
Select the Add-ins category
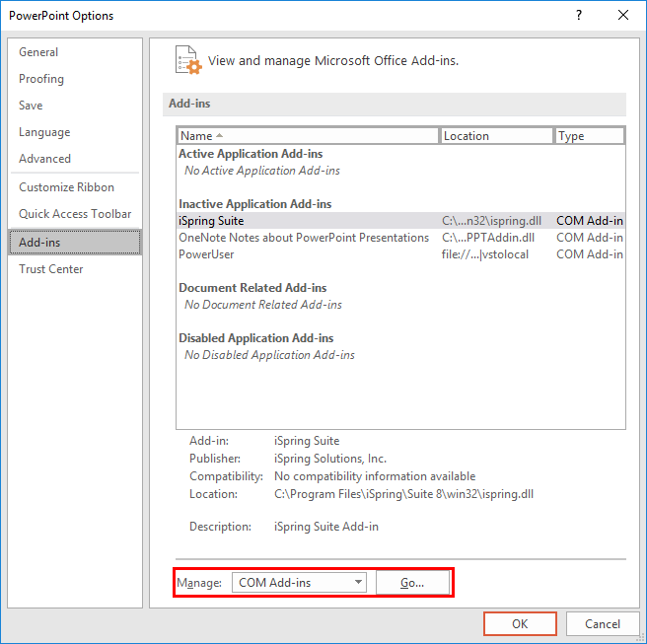[x=75, y=243]
